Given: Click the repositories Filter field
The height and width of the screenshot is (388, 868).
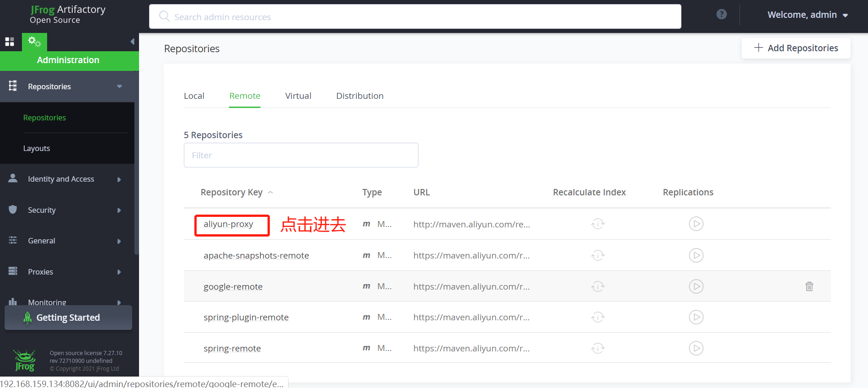Looking at the screenshot, I should [301, 155].
